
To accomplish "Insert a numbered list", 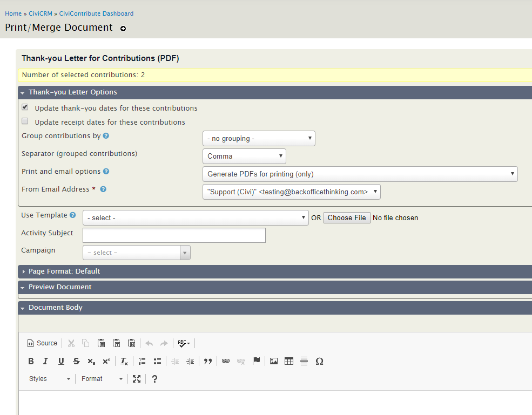I will click(x=142, y=362).
